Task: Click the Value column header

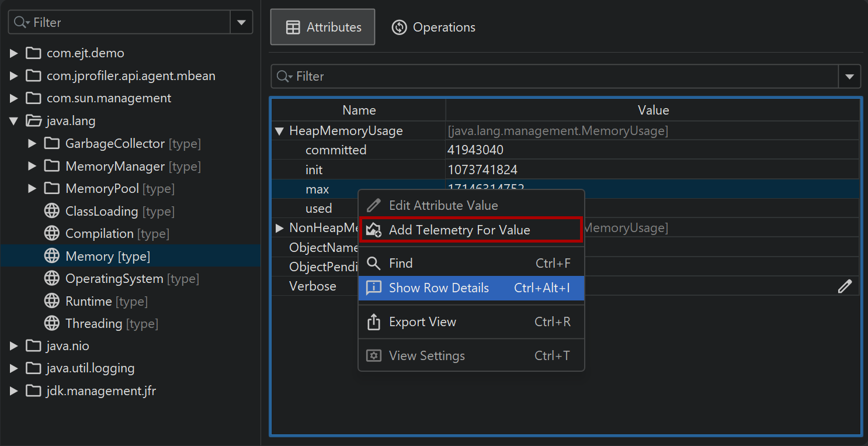Action: click(x=652, y=110)
